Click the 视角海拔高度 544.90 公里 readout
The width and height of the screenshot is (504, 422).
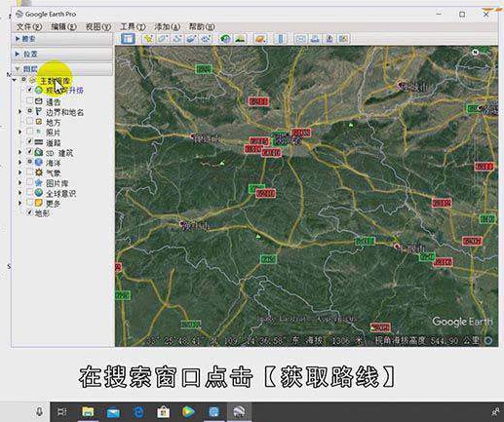tap(427, 341)
